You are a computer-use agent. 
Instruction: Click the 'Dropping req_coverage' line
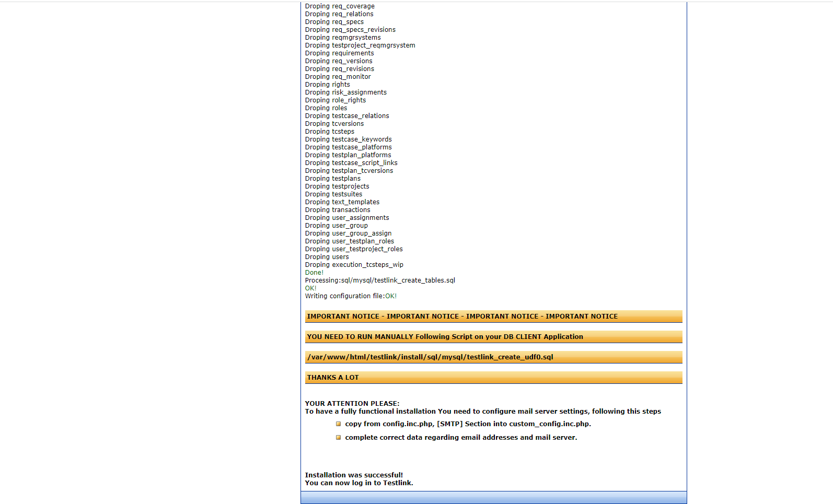(x=340, y=6)
